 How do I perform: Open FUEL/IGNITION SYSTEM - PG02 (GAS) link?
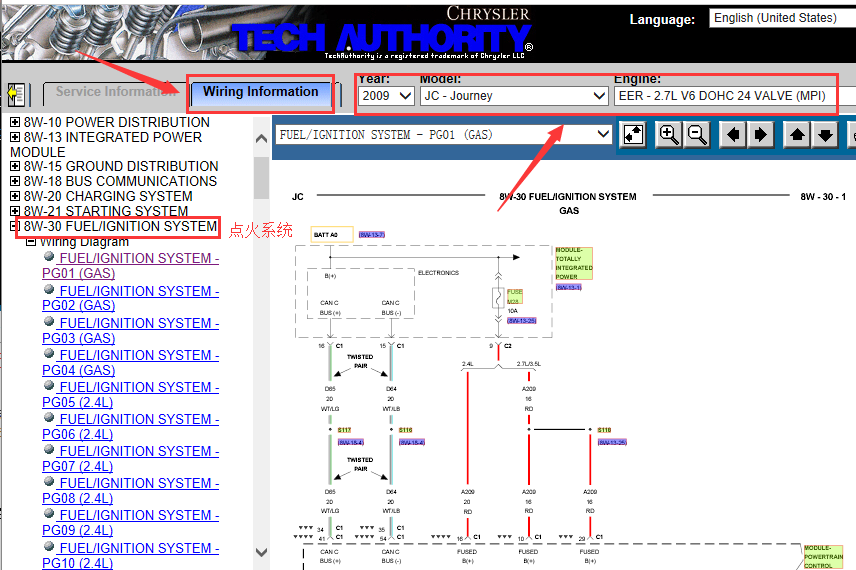130,298
